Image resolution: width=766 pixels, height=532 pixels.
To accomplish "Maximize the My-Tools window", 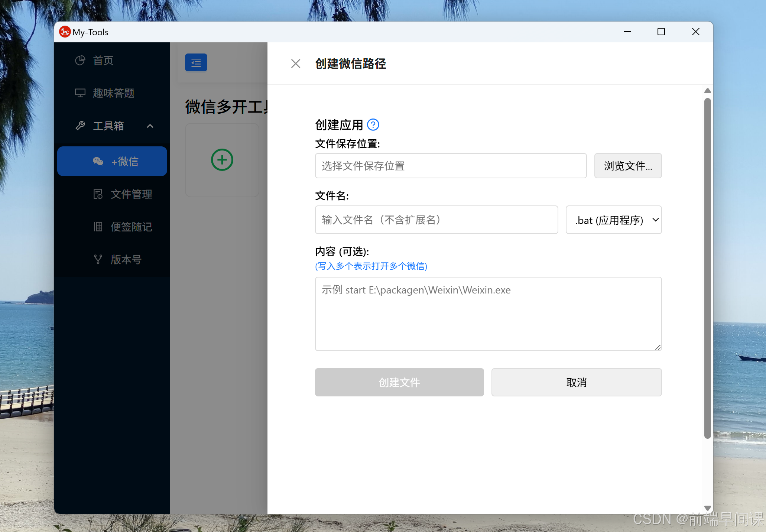I will pyautogui.click(x=661, y=32).
